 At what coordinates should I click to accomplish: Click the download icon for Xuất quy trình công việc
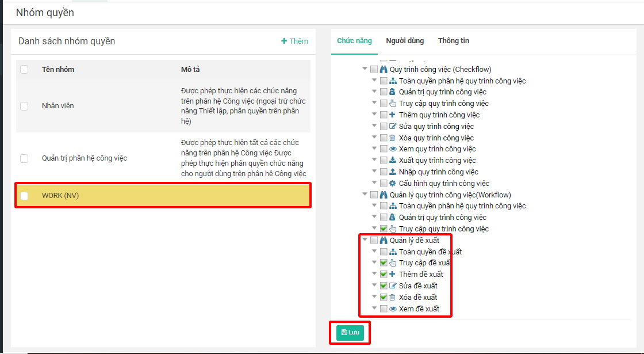point(393,161)
